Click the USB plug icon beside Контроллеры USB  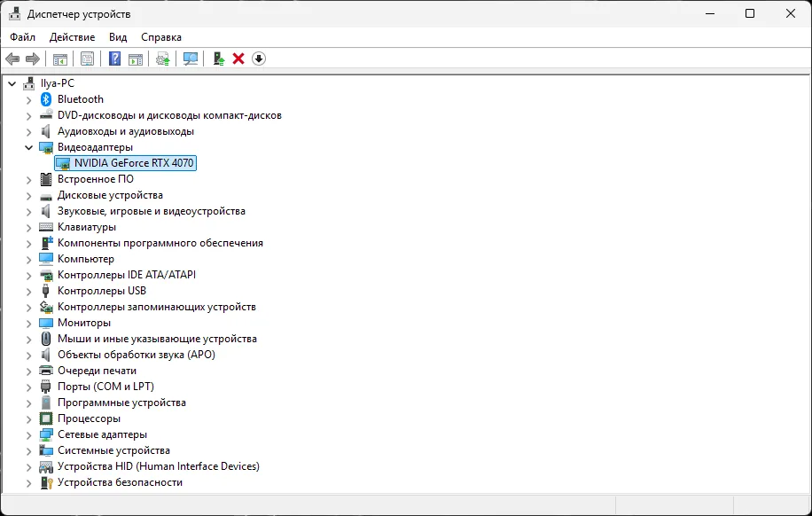coord(46,291)
